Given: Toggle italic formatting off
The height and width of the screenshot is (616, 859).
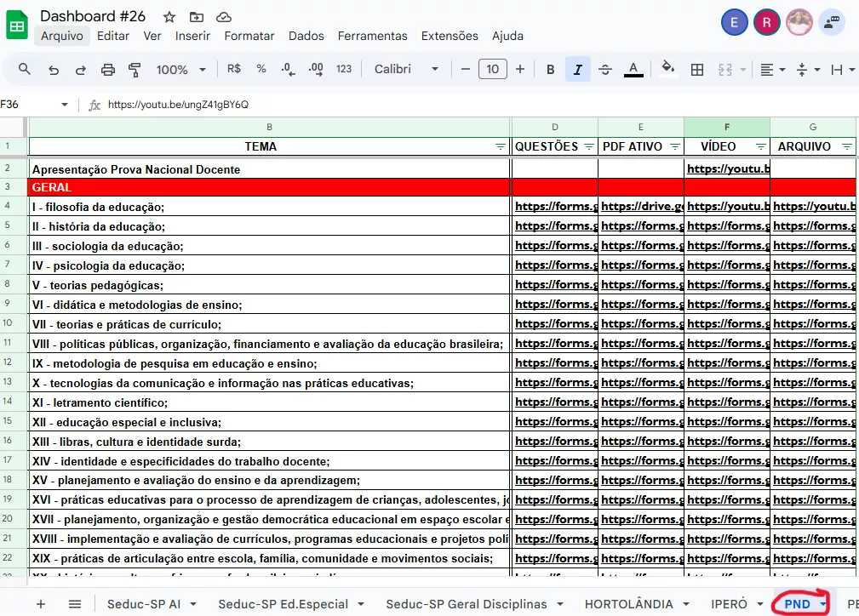Looking at the screenshot, I should (x=577, y=70).
